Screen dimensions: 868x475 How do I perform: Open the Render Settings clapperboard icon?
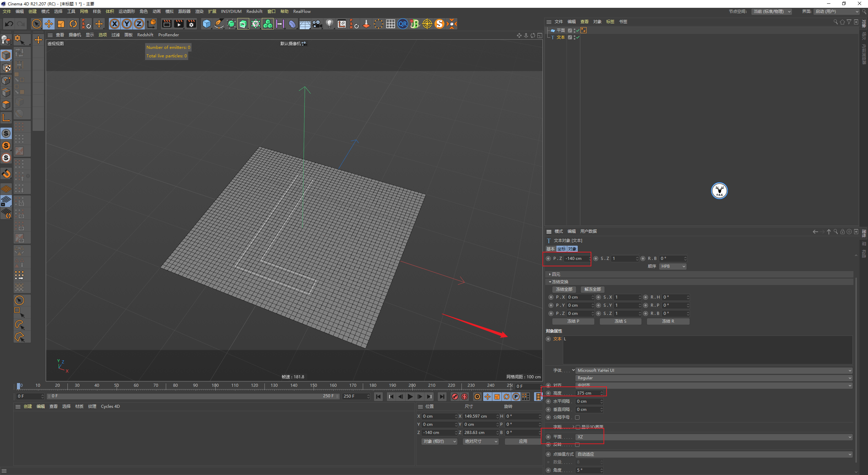click(191, 24)
